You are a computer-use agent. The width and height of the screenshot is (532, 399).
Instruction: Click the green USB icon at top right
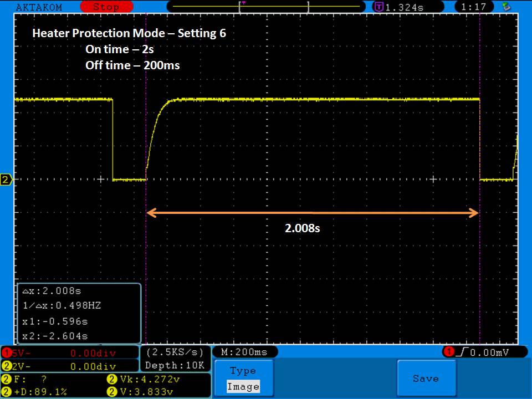pos(505,7)
